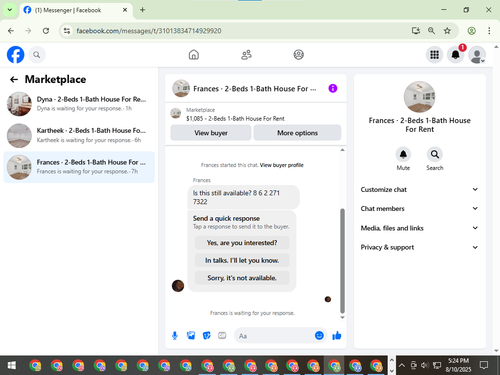Open the emoji picker smiley
The height and width of the screenshot is (375, 500).
pos(319,335)
